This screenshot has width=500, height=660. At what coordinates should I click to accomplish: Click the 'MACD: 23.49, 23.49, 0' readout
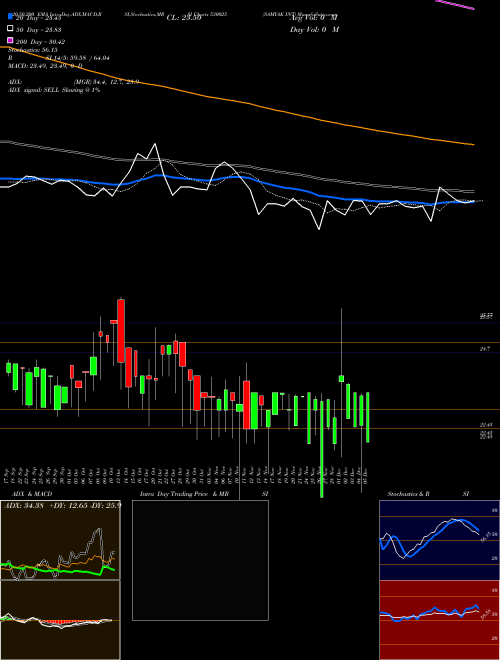pos(45,66)
